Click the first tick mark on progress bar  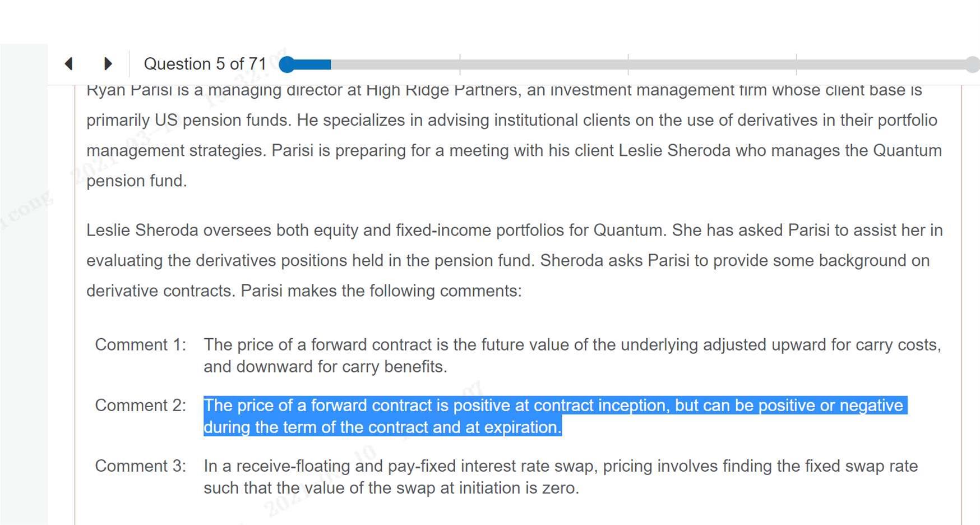[x=460, y=65]
